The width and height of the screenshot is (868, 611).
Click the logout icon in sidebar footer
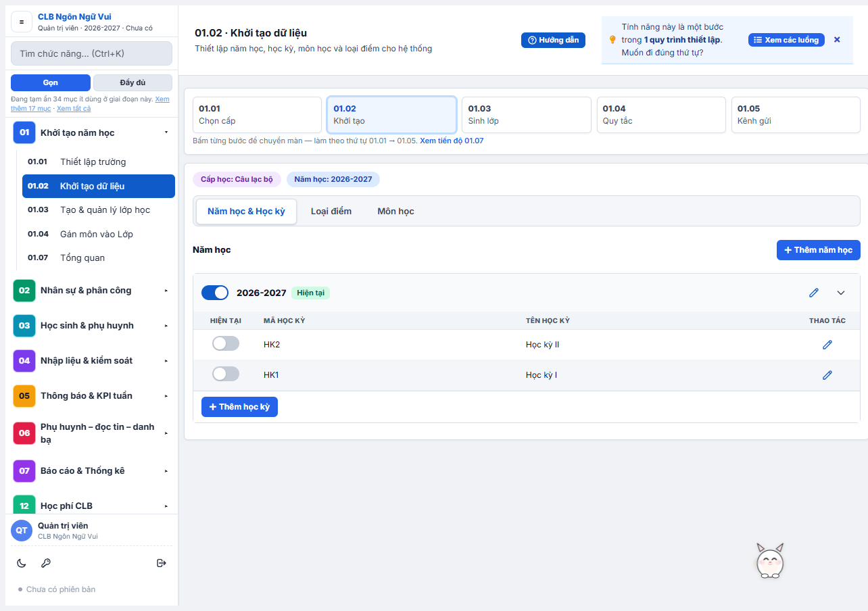(161, 563)
